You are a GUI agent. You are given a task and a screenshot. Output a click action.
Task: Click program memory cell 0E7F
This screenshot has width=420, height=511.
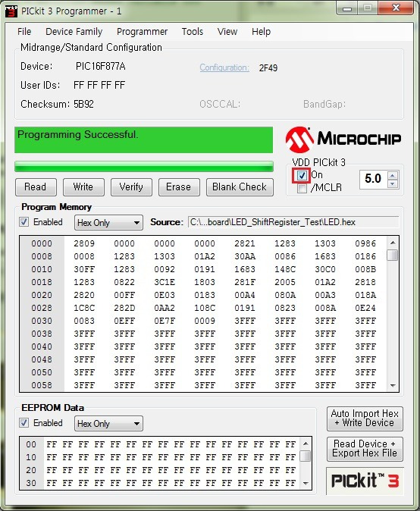165,321
